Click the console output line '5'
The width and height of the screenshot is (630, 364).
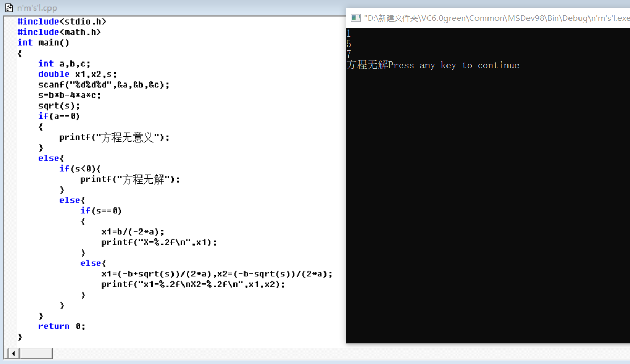(348, 44)
